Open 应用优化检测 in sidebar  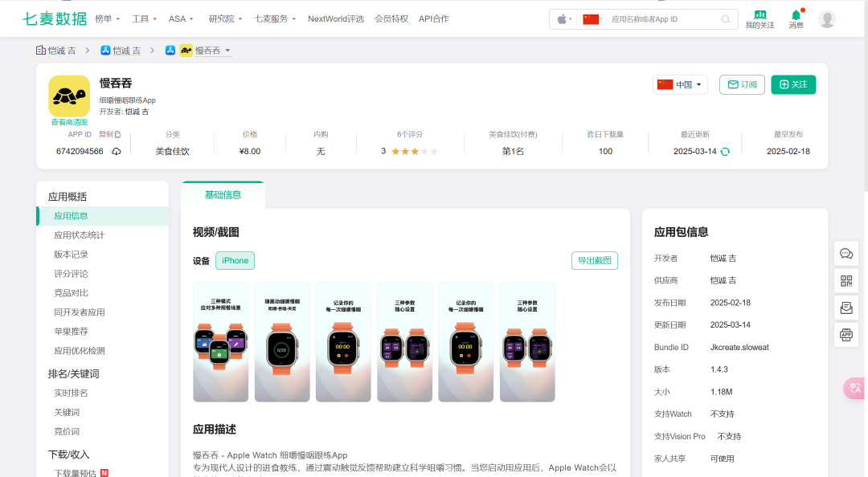click(79, 351)
